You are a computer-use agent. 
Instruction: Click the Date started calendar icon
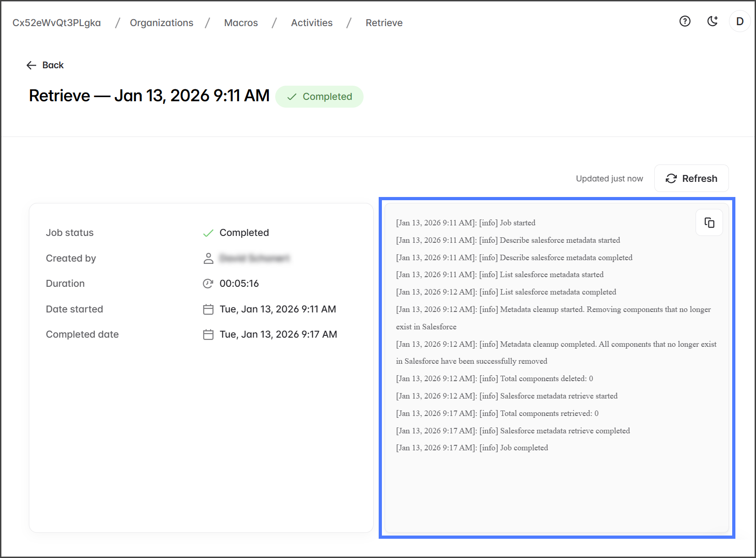click(208, 309)
